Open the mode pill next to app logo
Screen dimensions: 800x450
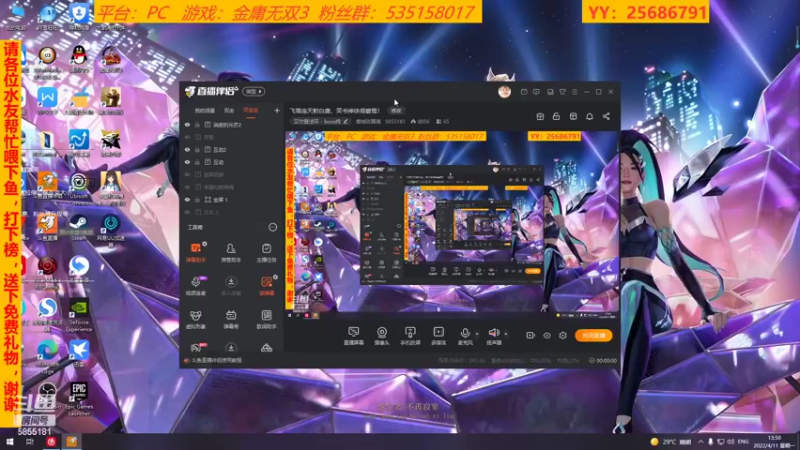pos(254,91)
